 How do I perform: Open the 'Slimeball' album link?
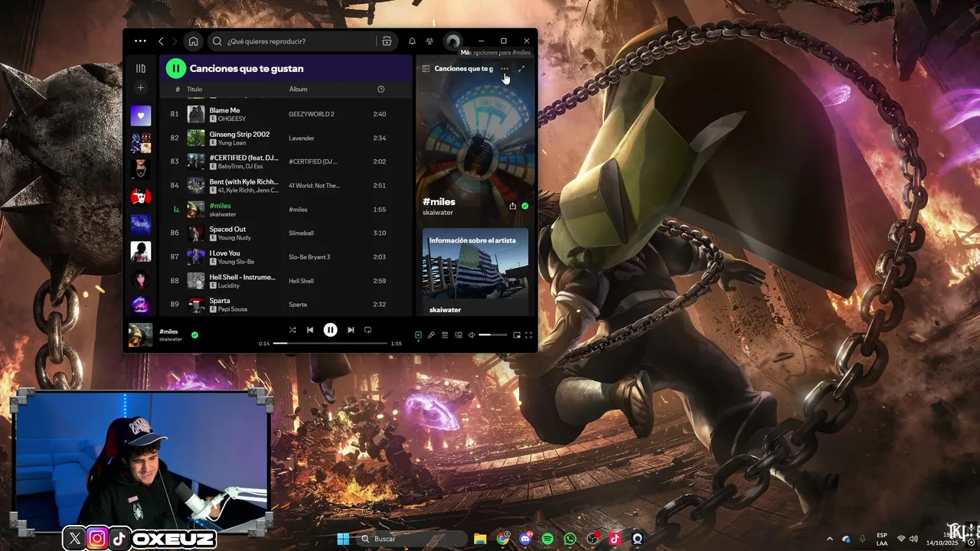point(301,233)
